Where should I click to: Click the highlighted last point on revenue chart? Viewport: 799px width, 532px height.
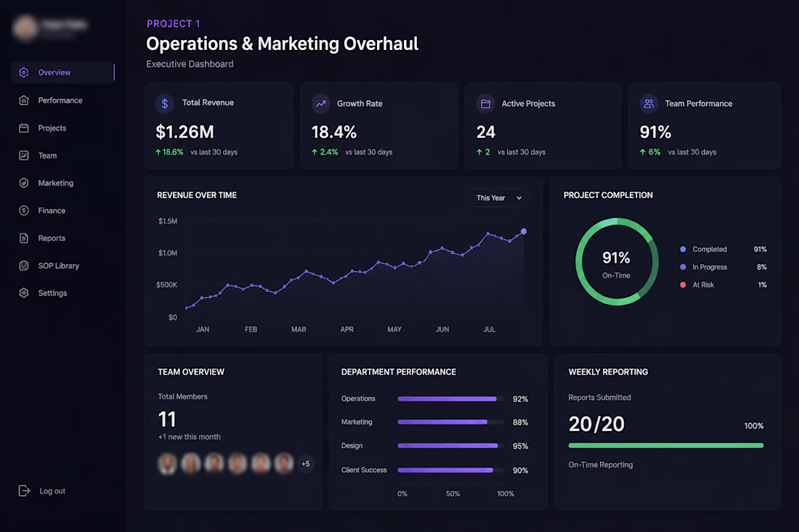(x=523, y=231)
